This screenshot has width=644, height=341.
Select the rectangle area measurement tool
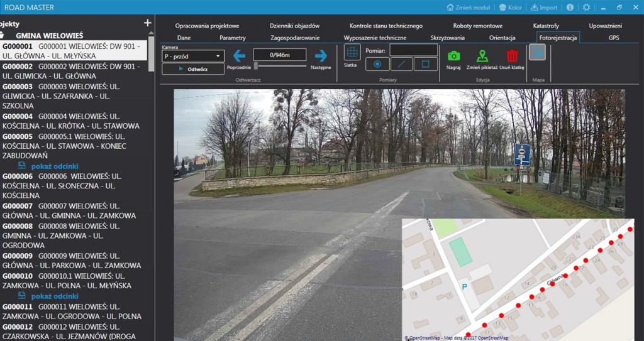[426, 65]
